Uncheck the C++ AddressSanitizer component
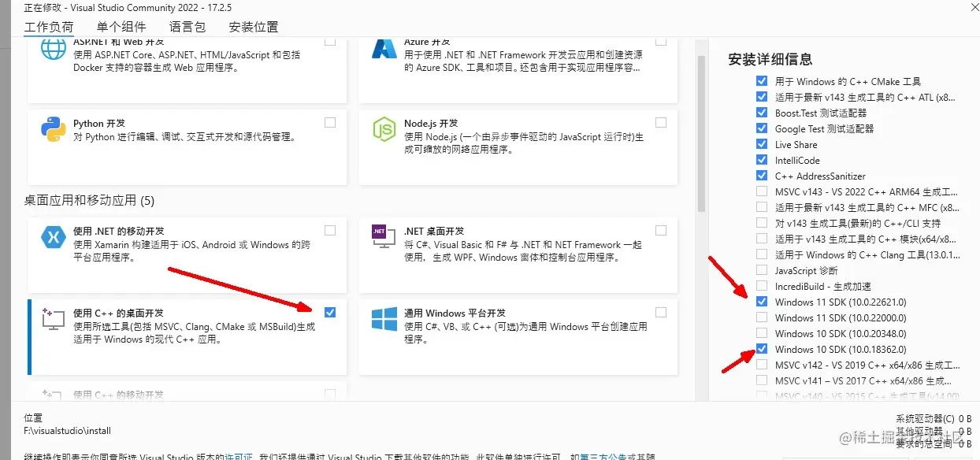Viewport: 980px width, 460px height. coord(762,176)
